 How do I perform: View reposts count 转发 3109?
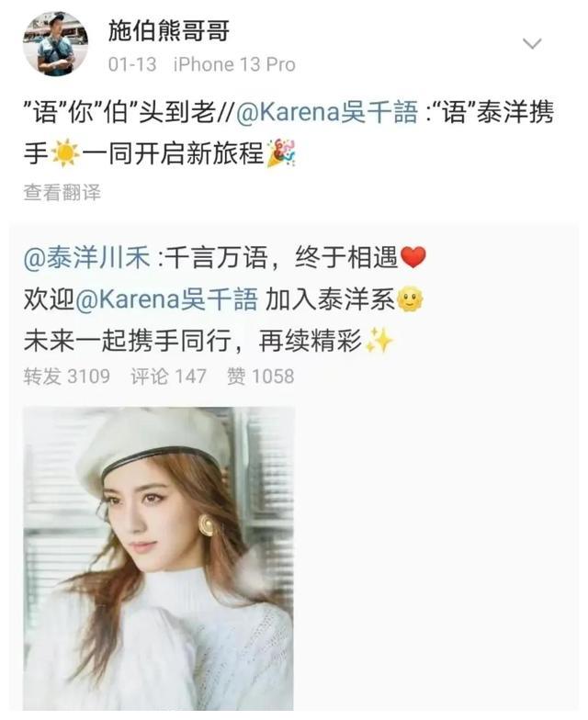pyautogui.click(x=67, y=377)
